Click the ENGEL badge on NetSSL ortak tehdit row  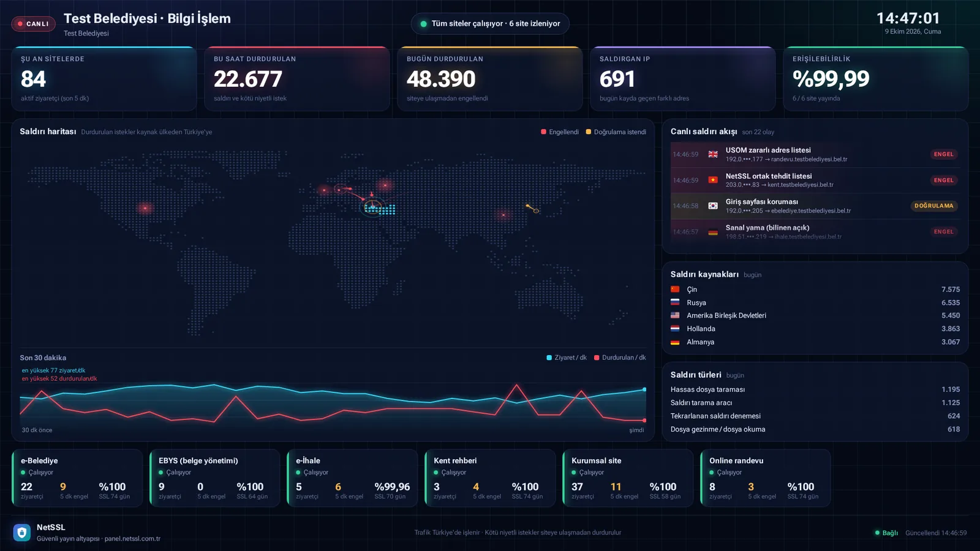(943, 180)
